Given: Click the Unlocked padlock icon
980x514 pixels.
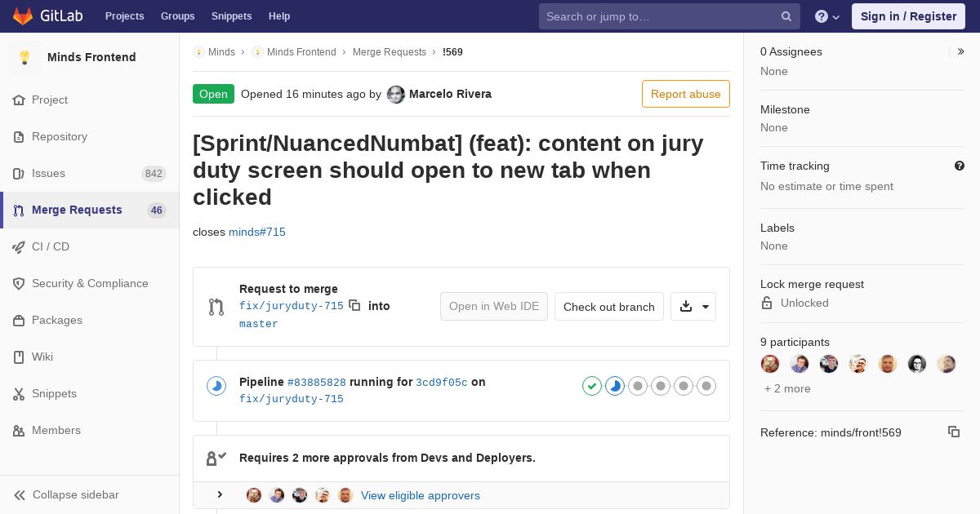Looking at the screenshot, I should (x=767, y=303).
